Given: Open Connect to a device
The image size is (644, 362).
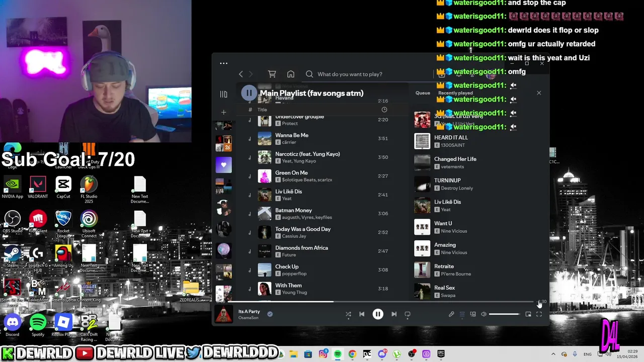Looking at the screenshot, I should coord(473,314).
